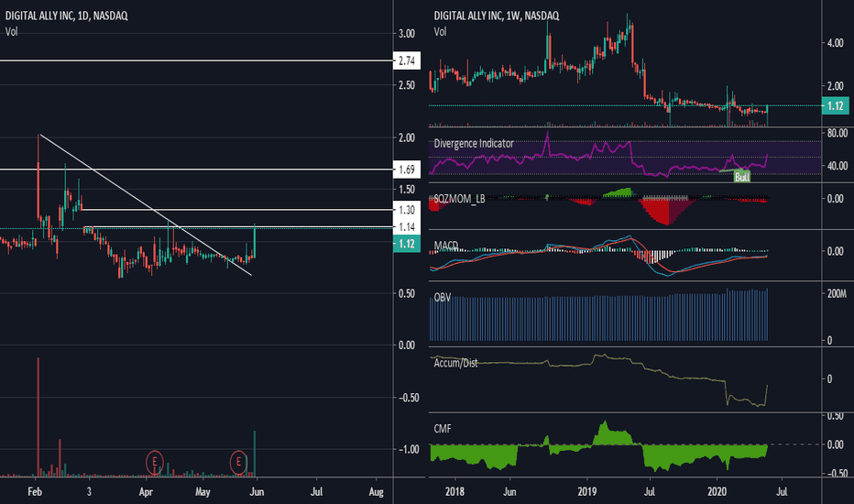Click the 200M value on the OBV scale
This screenshot has width=854, height=504.
[837, 294]
